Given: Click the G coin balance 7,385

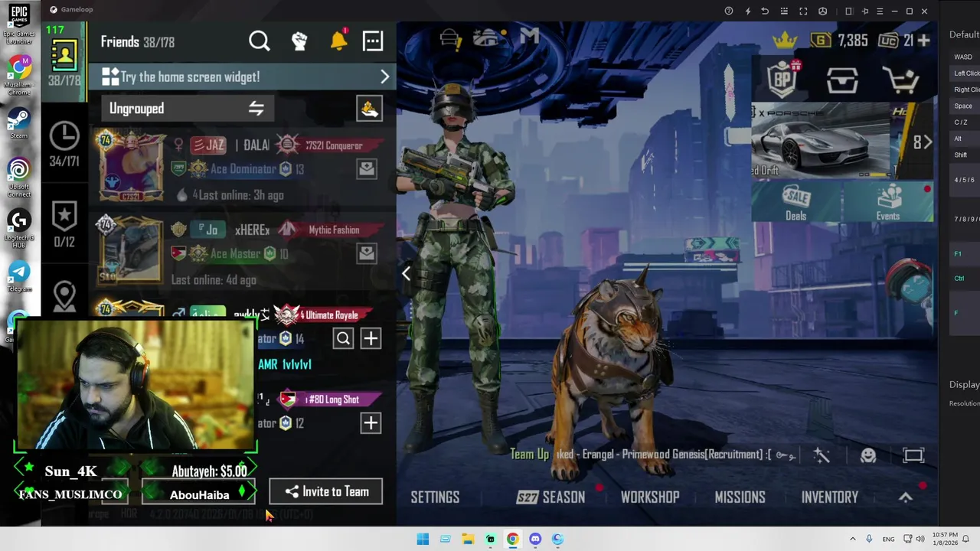Looking at the screenshot, I should pos(840,41).
